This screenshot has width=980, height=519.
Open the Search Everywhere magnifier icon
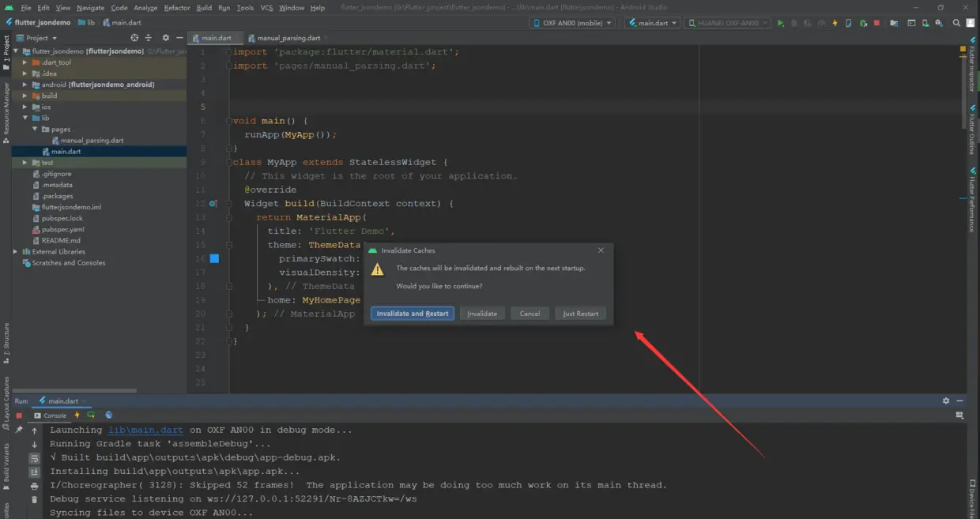click(x=957, y=24)
